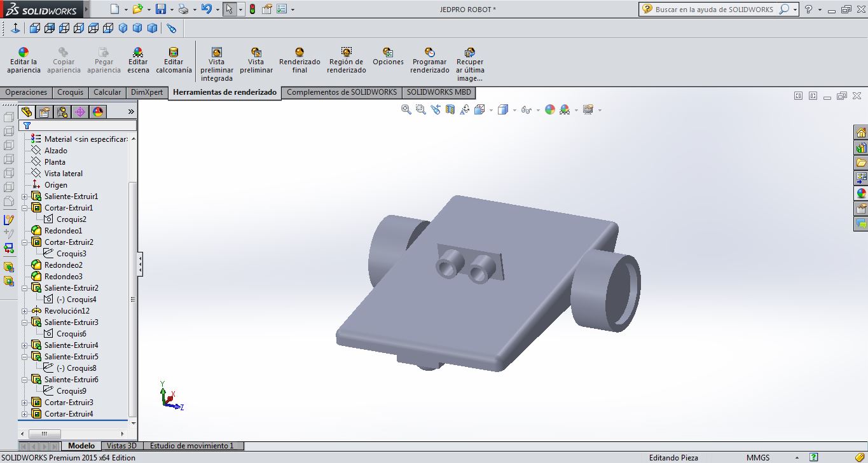The height and width of the screenshot is (463, 868).
Task: Open Editar la apariencia tool
Action: tap(24, 61)
